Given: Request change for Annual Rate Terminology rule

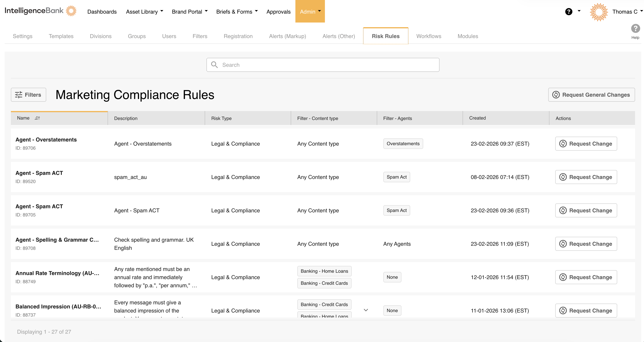Looking at the screenshot, I should (586, 277).
